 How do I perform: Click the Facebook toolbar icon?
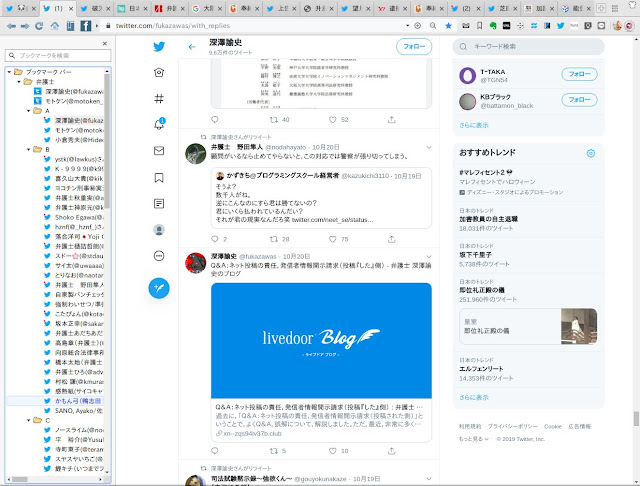click(85, 26)
